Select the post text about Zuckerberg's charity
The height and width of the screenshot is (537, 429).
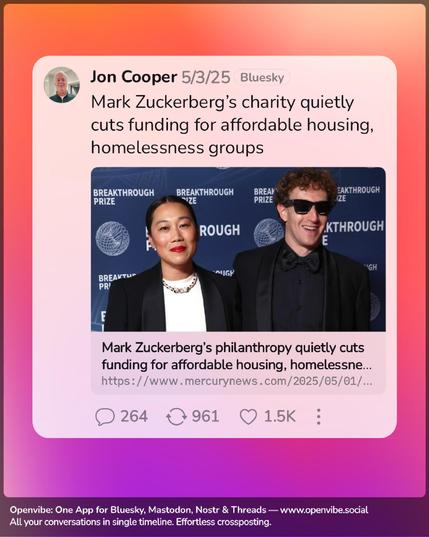[232, 125]
